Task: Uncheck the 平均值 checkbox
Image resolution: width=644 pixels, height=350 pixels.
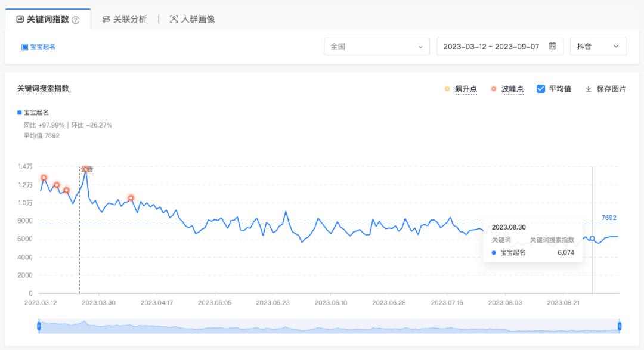Action: [x=541, y=88]
